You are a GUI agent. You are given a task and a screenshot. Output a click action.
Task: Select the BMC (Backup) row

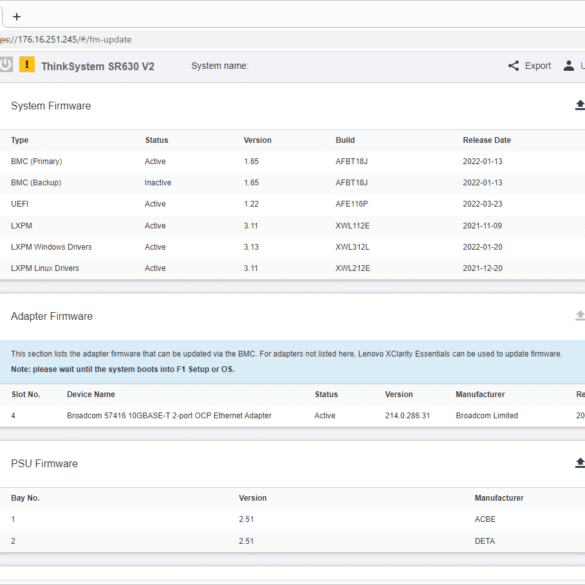(292, 183)
